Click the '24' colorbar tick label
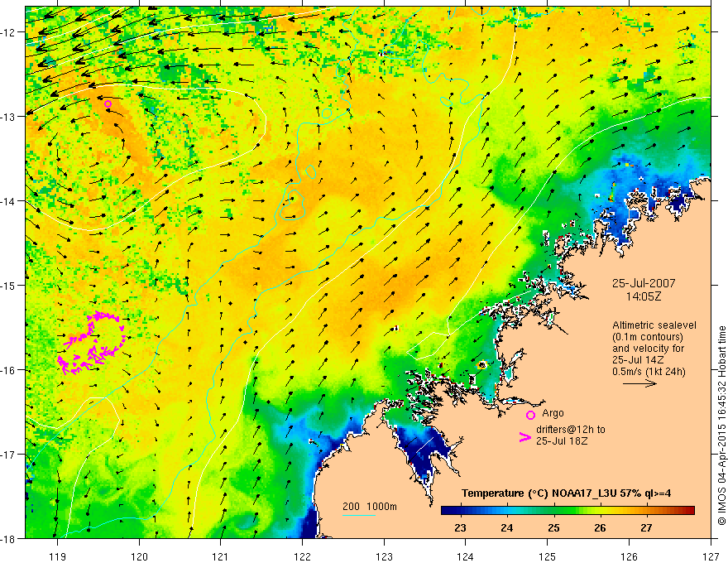Screen dimensions: 728x563 [x=507, y=527]
